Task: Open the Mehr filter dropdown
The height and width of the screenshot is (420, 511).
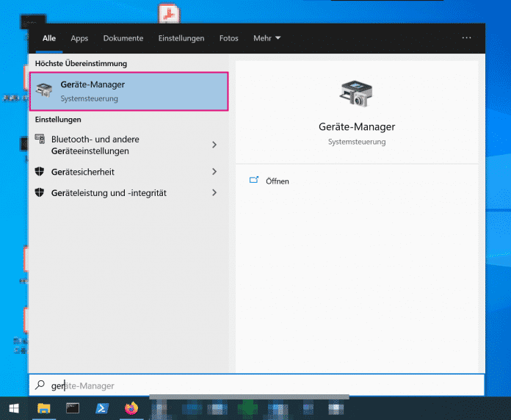Action: click(x=267, y=38)
